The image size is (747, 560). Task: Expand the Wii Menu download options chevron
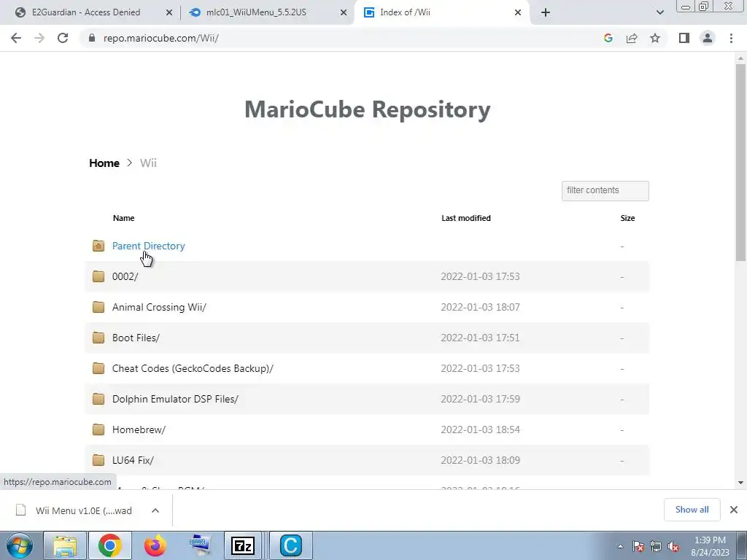pos(155,510)
